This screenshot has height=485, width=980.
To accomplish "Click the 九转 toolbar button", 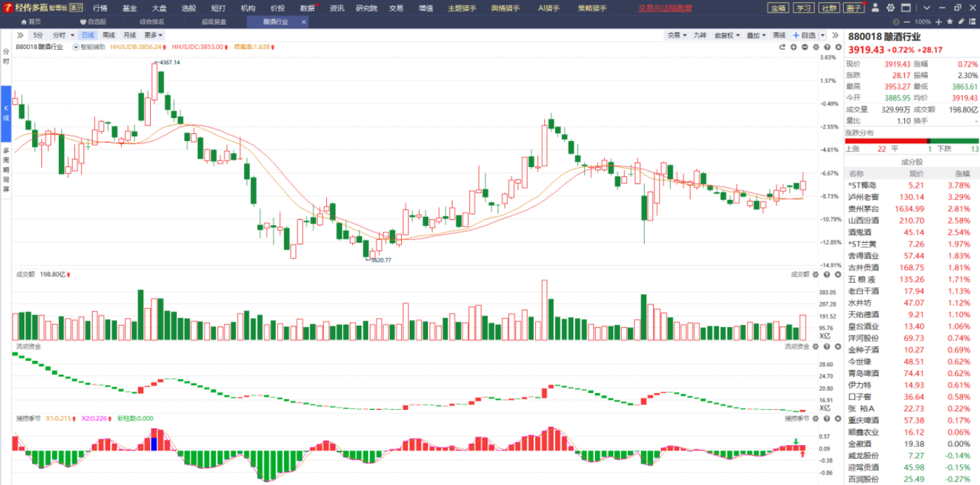I will (699, 35).
